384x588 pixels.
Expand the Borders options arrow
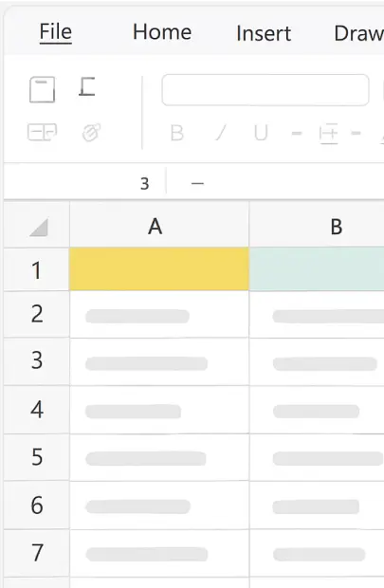coord(356,133)
